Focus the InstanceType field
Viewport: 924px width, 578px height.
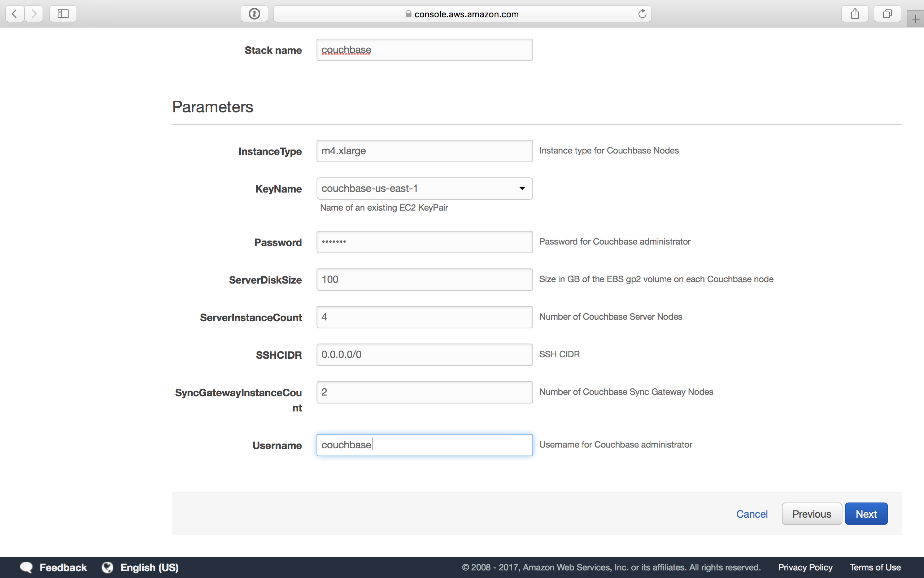[424, 151]
